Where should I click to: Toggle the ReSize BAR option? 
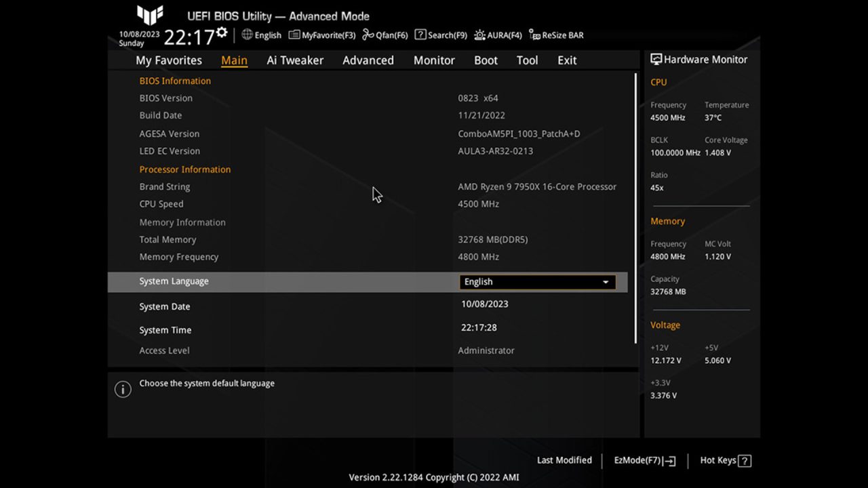click(556, 35)
